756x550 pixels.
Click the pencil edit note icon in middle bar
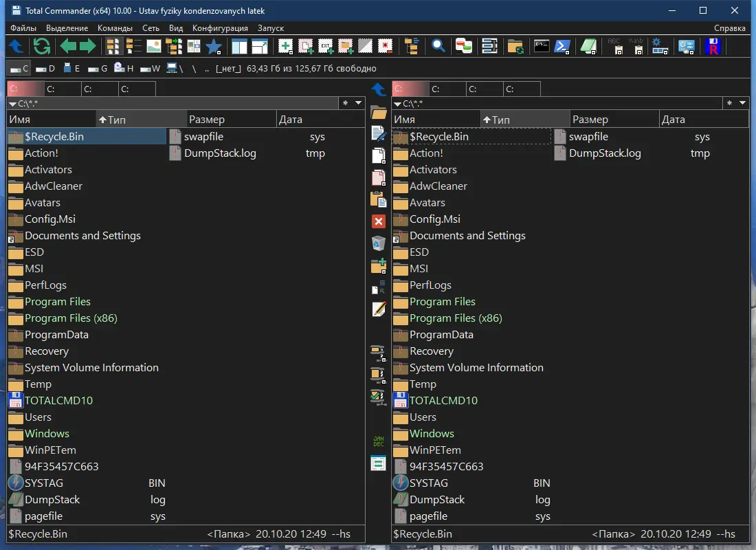[379, 309]
